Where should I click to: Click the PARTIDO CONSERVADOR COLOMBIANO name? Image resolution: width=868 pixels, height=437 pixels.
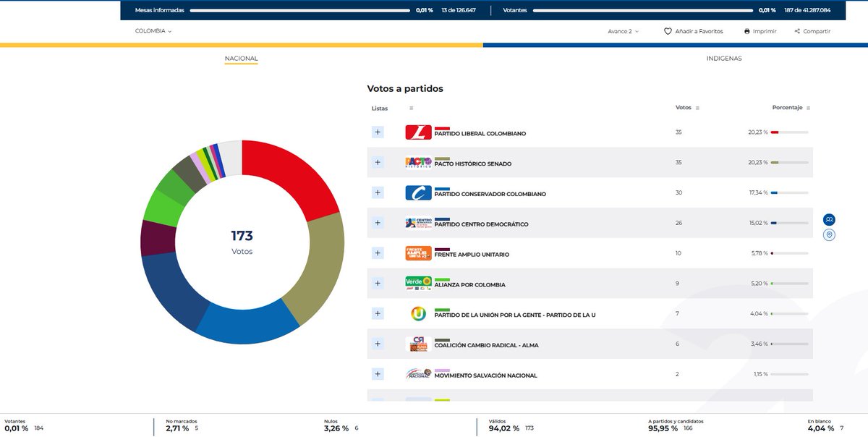pos(490,194)
